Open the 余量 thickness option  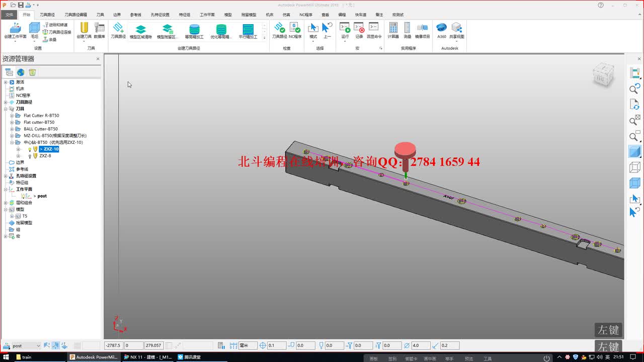[49, 39]
